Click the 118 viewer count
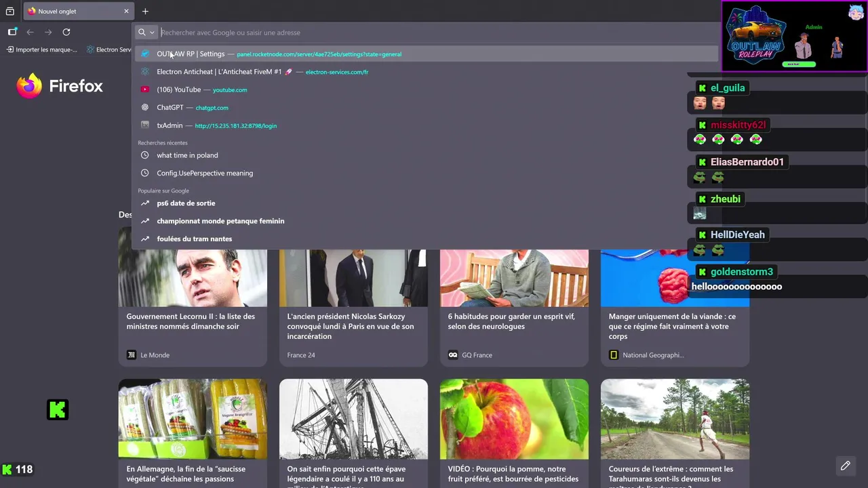Screen dimensions: 868x488 [24, 469]
